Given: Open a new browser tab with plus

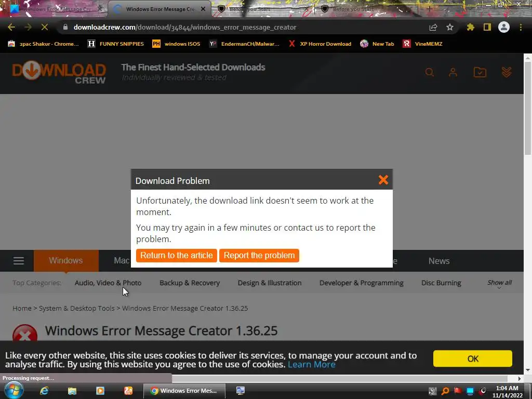Looking at the screenshot, I should click(429, 9).
